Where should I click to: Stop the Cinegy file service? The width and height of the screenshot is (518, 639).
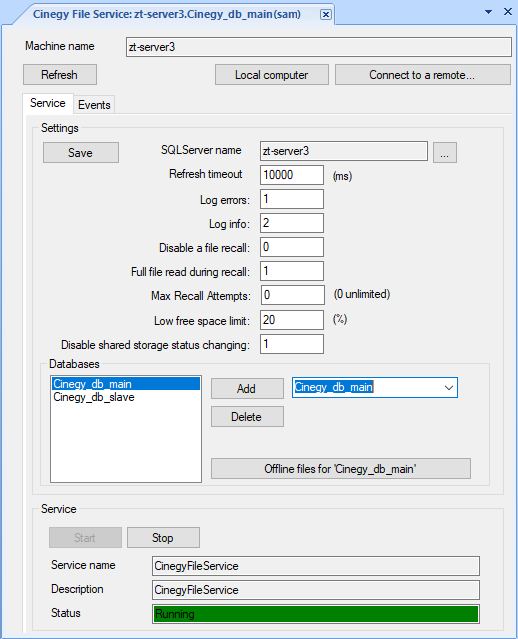(163, 538)
